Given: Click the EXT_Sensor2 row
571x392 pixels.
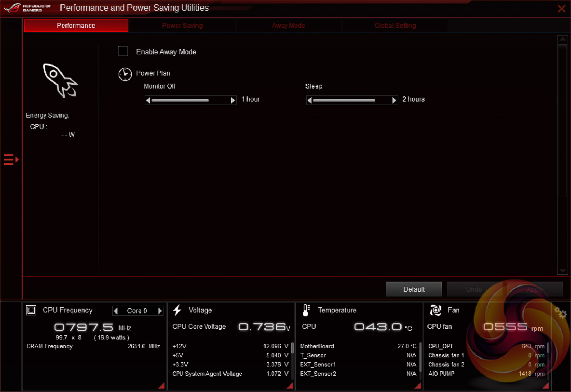Looking at the screenshot, I should click(x=358, y=374).
